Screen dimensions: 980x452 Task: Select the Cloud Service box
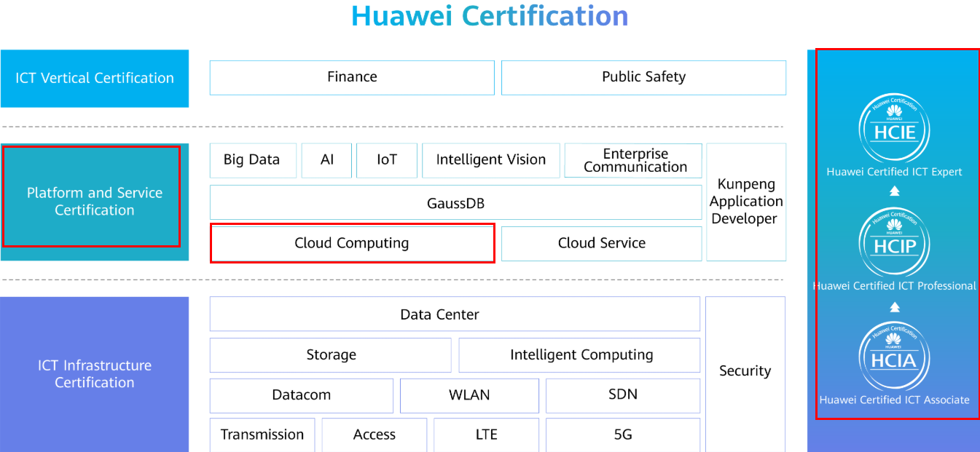[601, 243]
